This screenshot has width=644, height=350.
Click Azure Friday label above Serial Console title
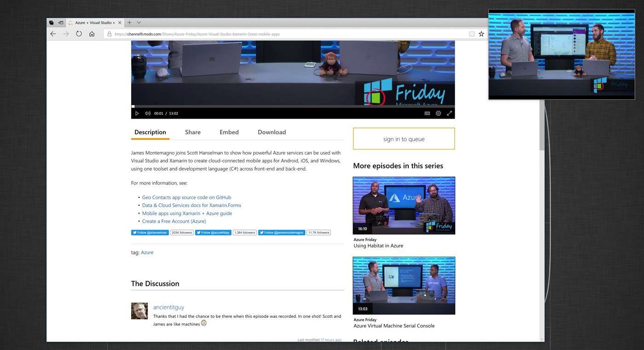tap(365, 320)
